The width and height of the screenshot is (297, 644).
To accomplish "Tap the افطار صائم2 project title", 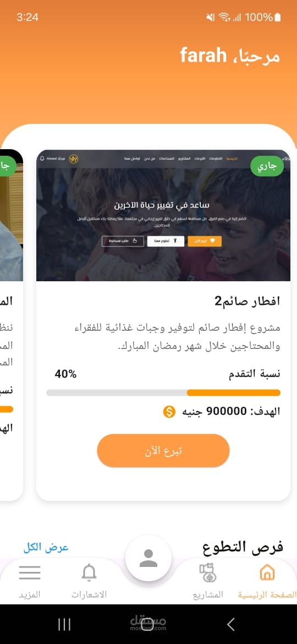I will [247, 301].
